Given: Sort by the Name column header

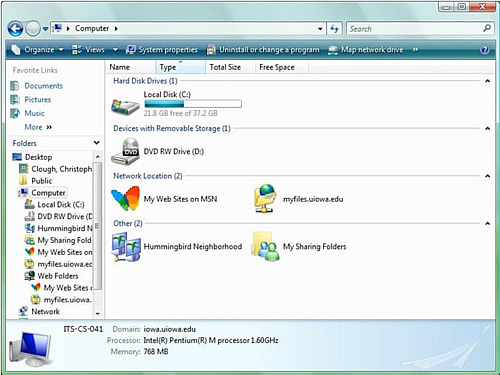Looking at the screenshot, I should pyautogui.click(x=131, y=67).
